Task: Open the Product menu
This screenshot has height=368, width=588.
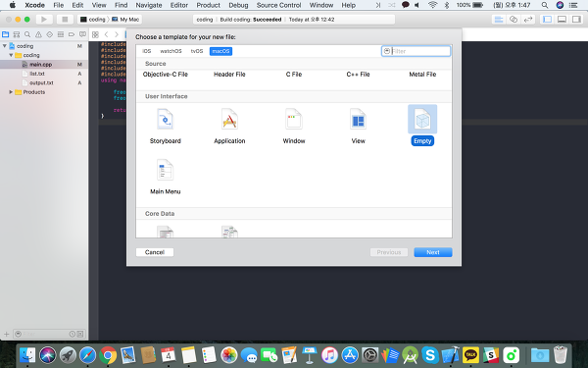Action: click(208, 5)
